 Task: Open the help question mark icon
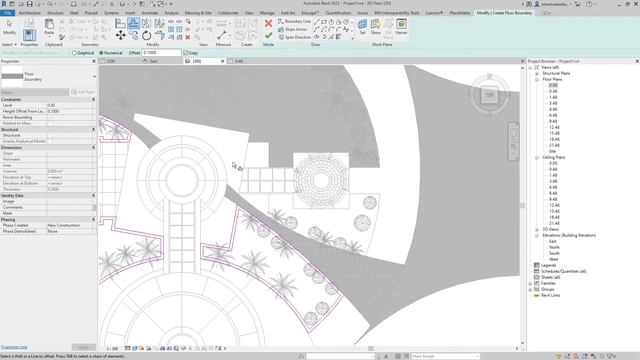(x=589, y=4)
